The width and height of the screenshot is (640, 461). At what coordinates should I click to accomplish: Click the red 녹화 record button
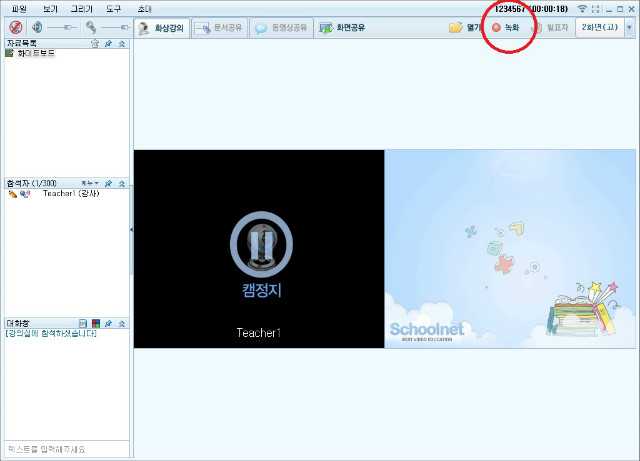506,27
